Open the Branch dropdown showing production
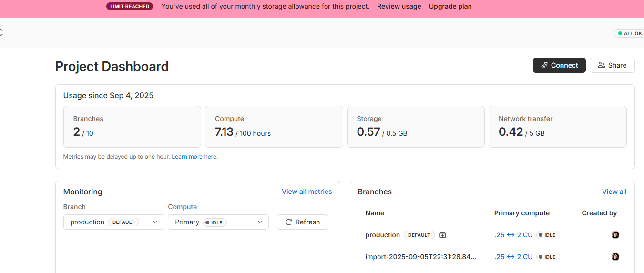 (x=113, y=222)
